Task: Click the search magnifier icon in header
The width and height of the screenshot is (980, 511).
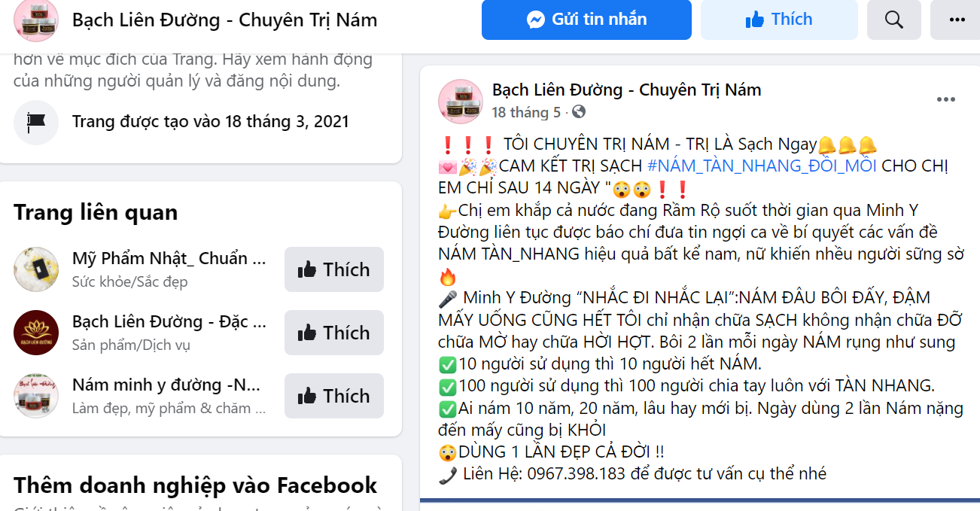Action: click(x=894, y=20)
